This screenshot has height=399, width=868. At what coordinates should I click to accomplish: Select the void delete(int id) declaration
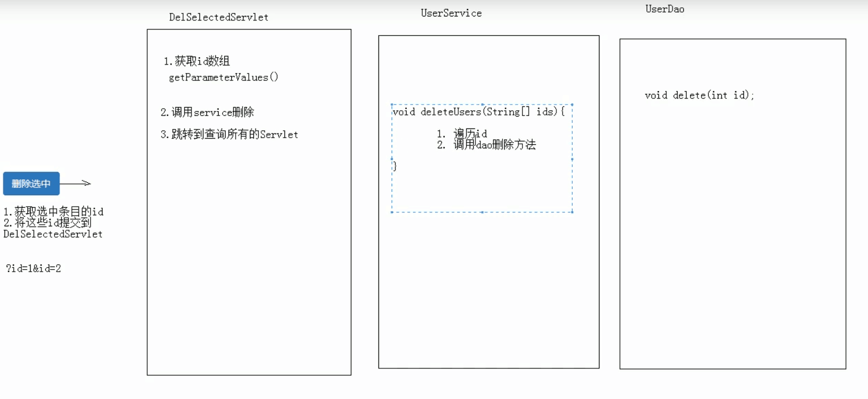coord(700,95)
